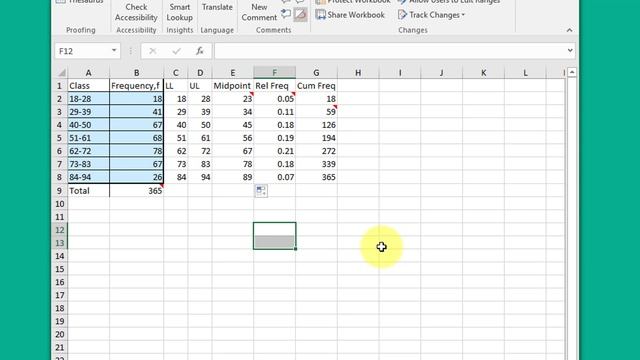This screenshot has width=640, height=360.
Task: Click the 'LL' header cell
Action: tap(176, 86)
